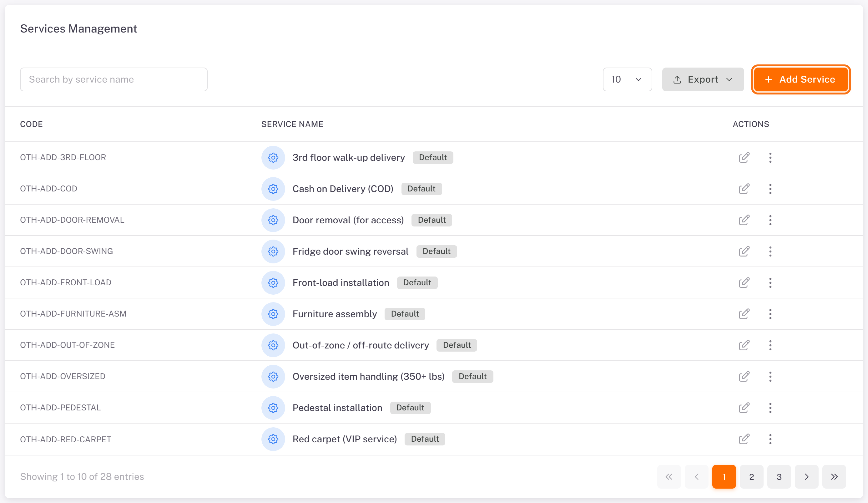Edit the 3rd floor walk-up delivery service
This screenshot has width=868, height=503.
[744, 157]
